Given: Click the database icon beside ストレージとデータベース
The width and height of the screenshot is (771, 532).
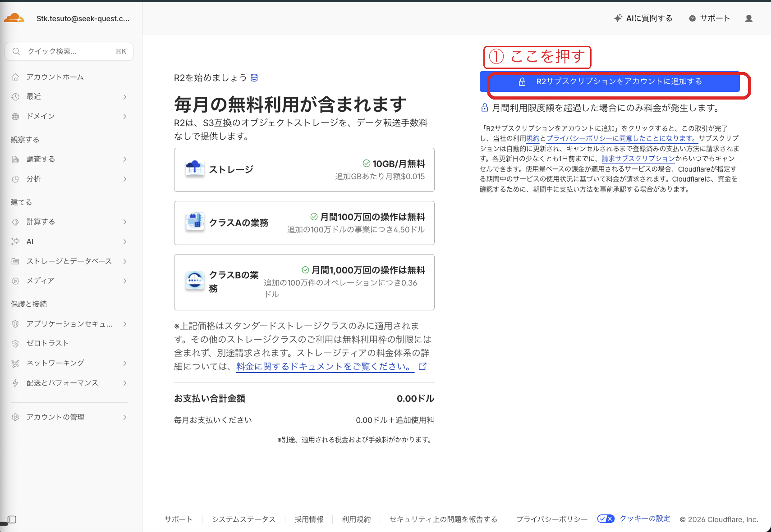Looking at the screenshot, I should tap(15, 261).
